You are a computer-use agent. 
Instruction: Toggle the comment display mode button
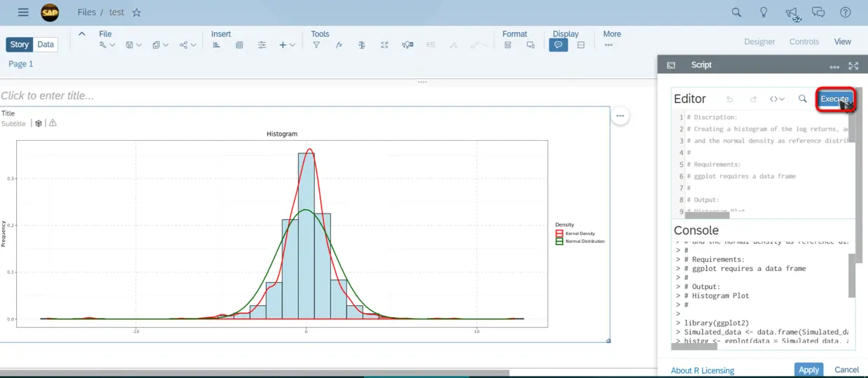tap(558, 45)
